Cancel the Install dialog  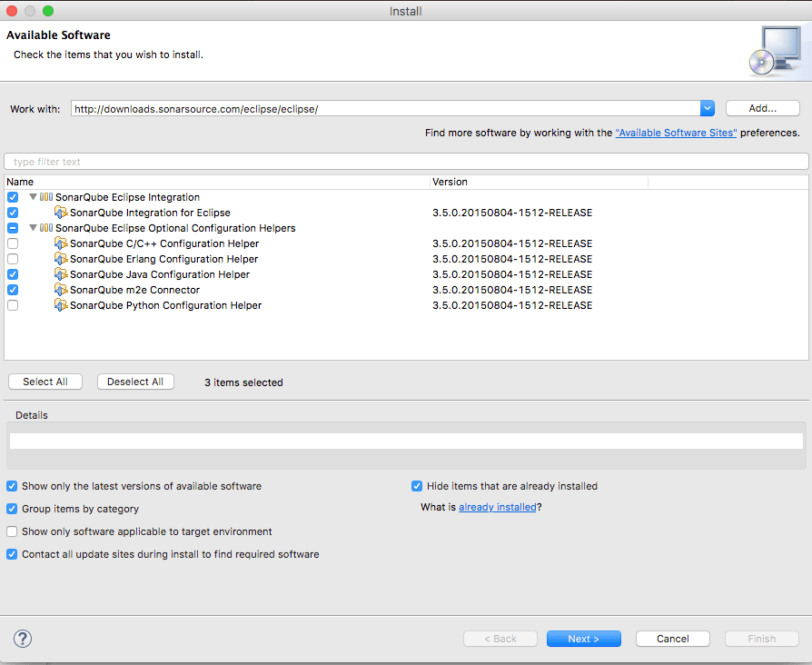673,639
